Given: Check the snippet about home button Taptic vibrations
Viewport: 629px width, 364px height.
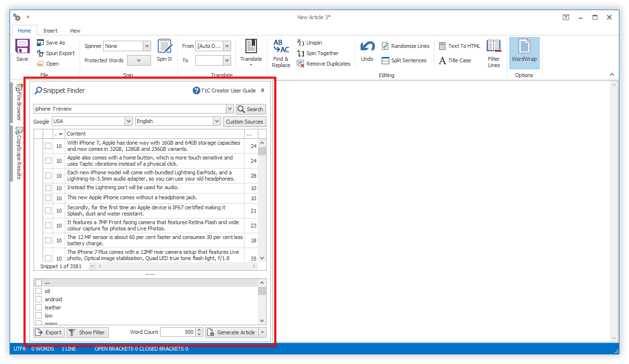Looking at the screenshot, I should [48, 161].
